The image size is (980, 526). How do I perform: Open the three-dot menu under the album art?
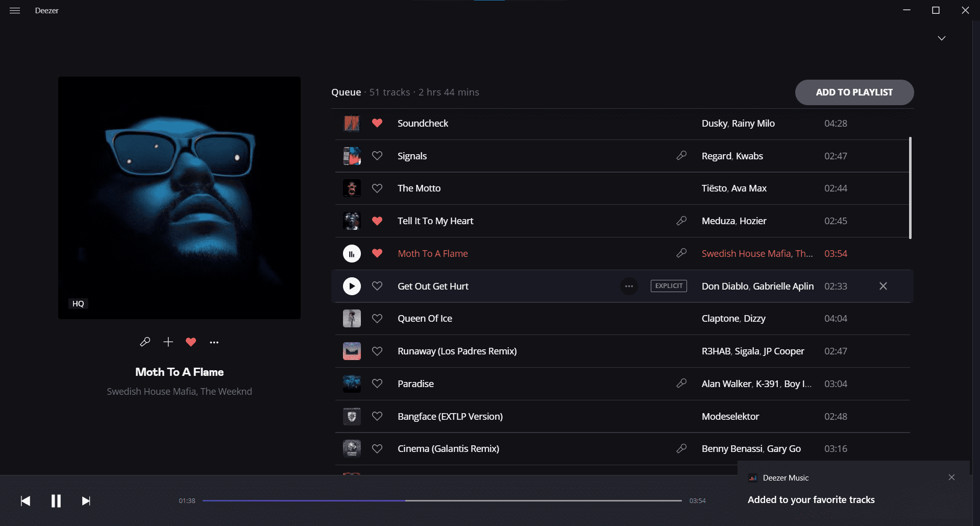pos(214,342)
